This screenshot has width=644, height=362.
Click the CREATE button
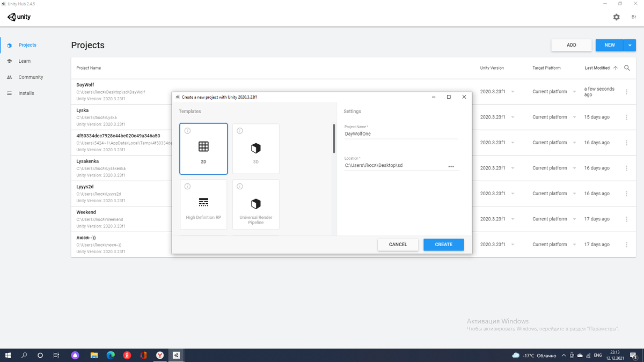click(443, 245)
